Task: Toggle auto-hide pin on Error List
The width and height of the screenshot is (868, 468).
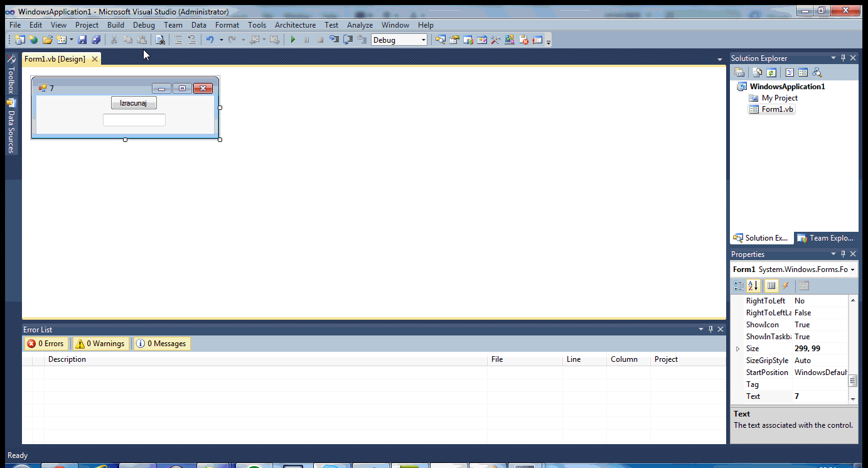Action: [x=710, y=329]
